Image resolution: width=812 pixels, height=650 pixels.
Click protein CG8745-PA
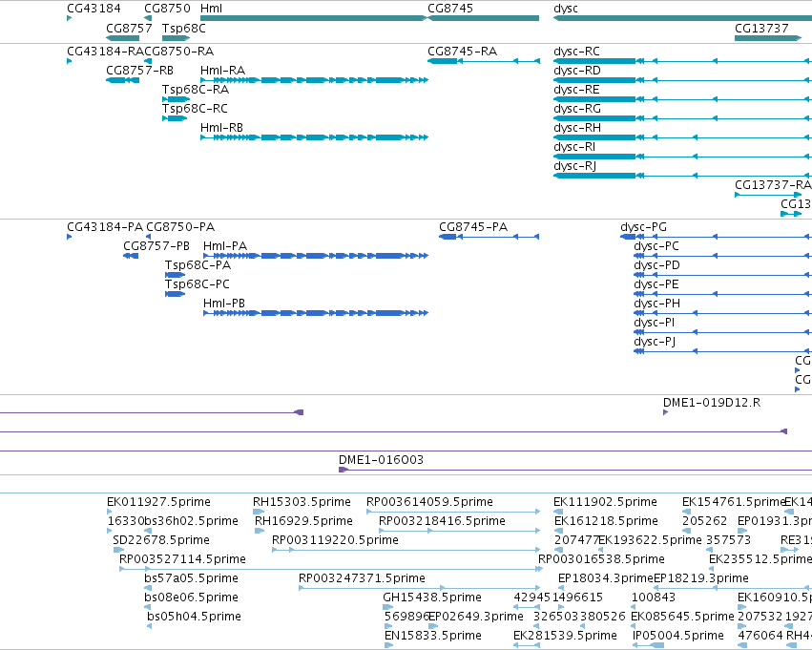[x=489, y=237]
